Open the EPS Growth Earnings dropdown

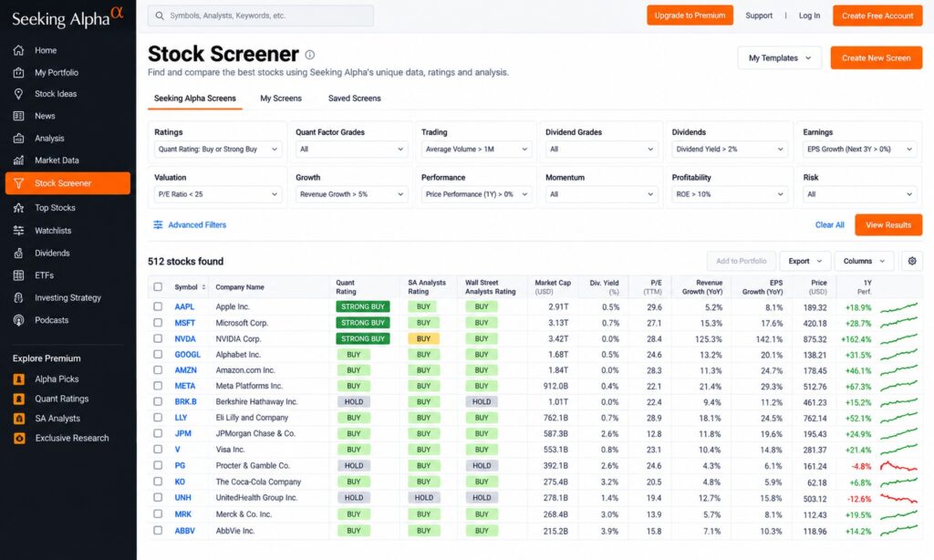860,150
